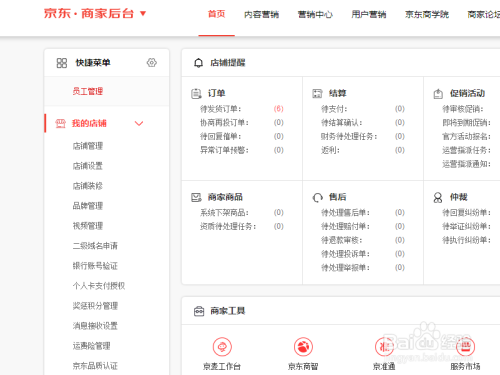Select 视频管理 in sidebar
The height and width of the screenshot is (375, 500).
[x=88, y=226]
